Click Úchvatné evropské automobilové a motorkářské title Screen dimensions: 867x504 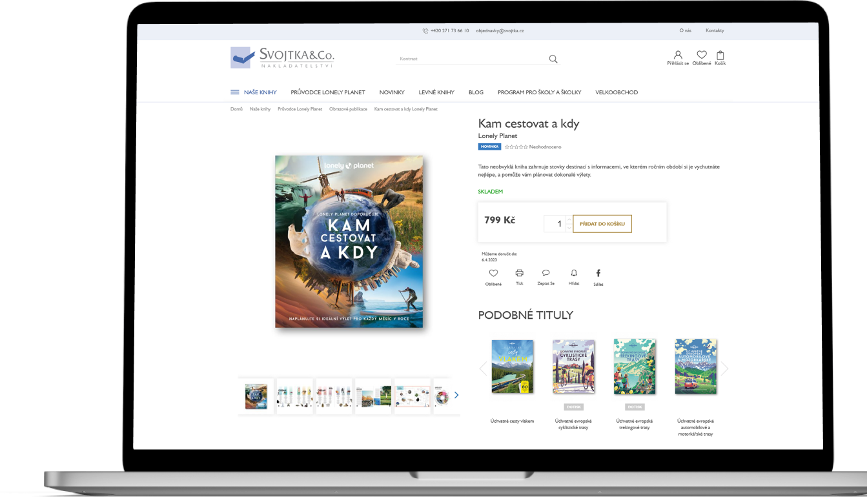[x=696, y=427]
